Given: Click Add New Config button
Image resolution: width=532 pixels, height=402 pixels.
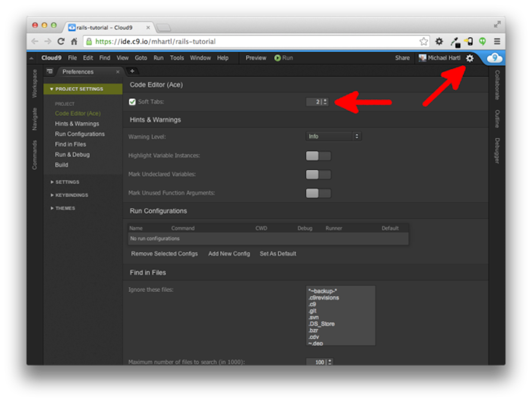Looking at the screenshot, I should tap(229, 254).
